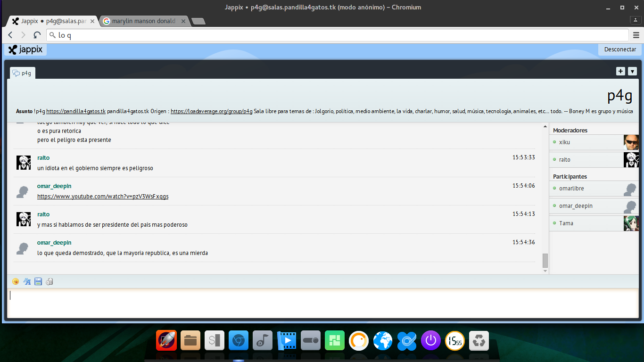Open a new browser tab

[198, 21]
